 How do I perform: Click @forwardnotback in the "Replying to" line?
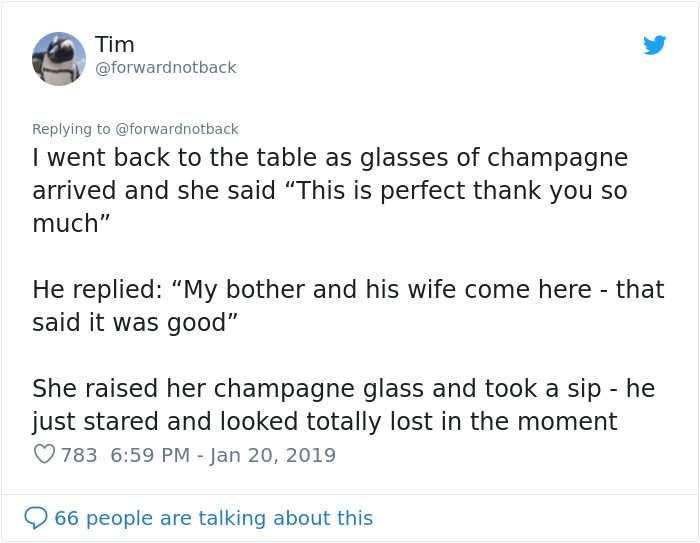click(177, 129)
